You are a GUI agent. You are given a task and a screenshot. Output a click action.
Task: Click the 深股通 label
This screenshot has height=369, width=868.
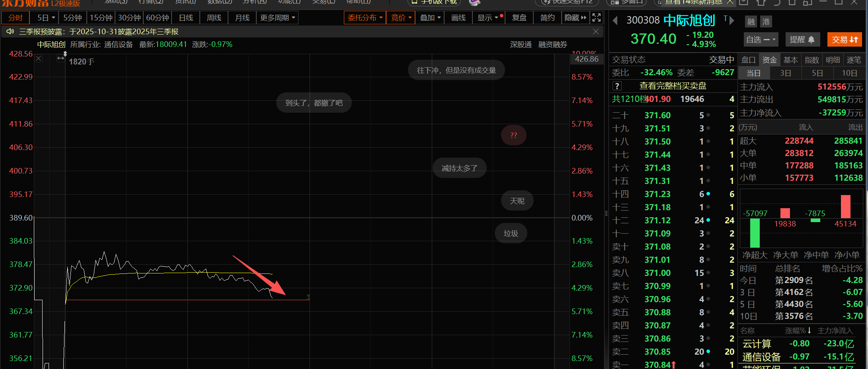(x=521, y=45)
